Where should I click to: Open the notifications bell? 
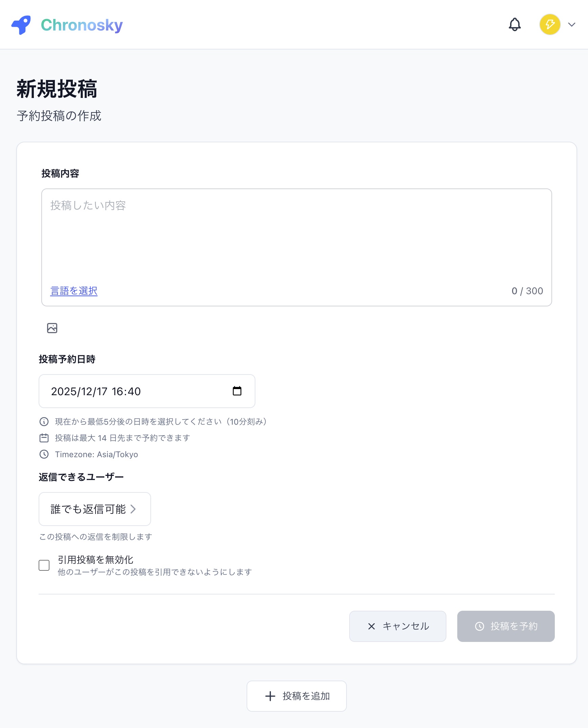514,24
